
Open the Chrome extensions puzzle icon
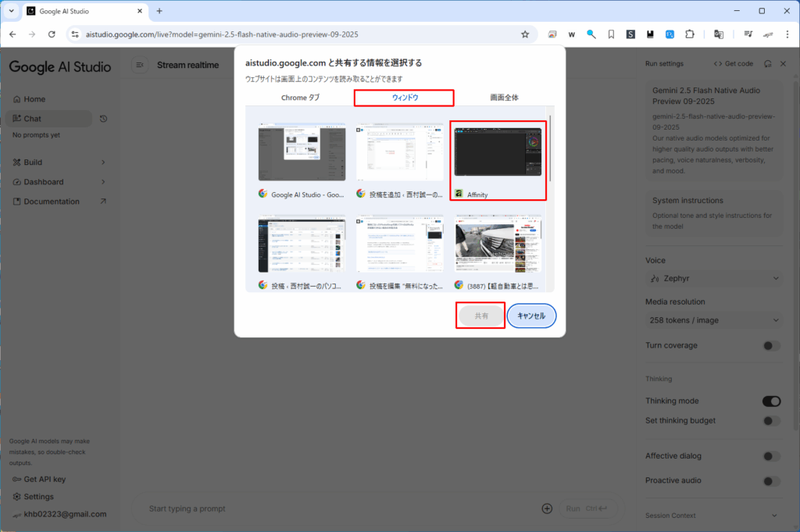690,34
